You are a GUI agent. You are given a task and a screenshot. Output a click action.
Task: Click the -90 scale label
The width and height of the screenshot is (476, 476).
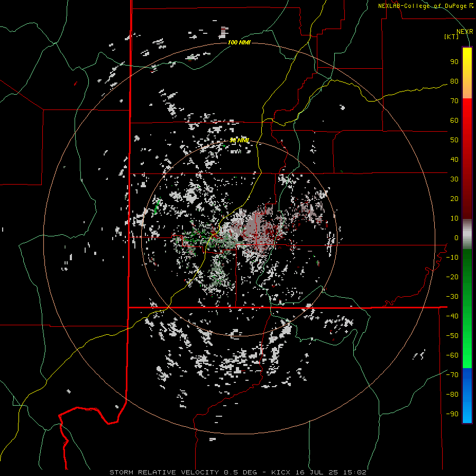click(x=452, y=414)
